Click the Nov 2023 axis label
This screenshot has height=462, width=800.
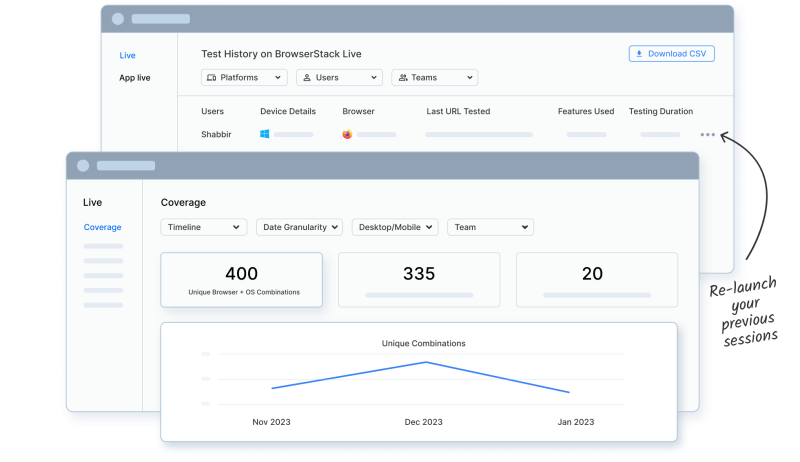click(271, 422)
